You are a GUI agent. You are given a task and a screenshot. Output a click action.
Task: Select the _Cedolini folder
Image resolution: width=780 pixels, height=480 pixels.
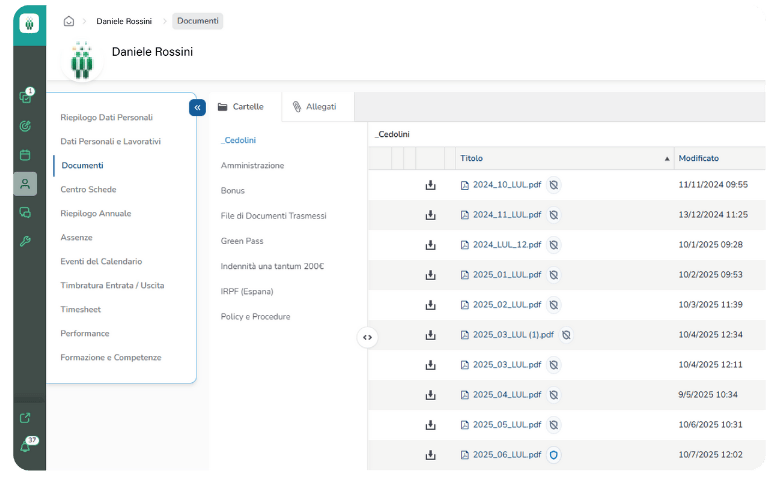(x=238, y=140)
